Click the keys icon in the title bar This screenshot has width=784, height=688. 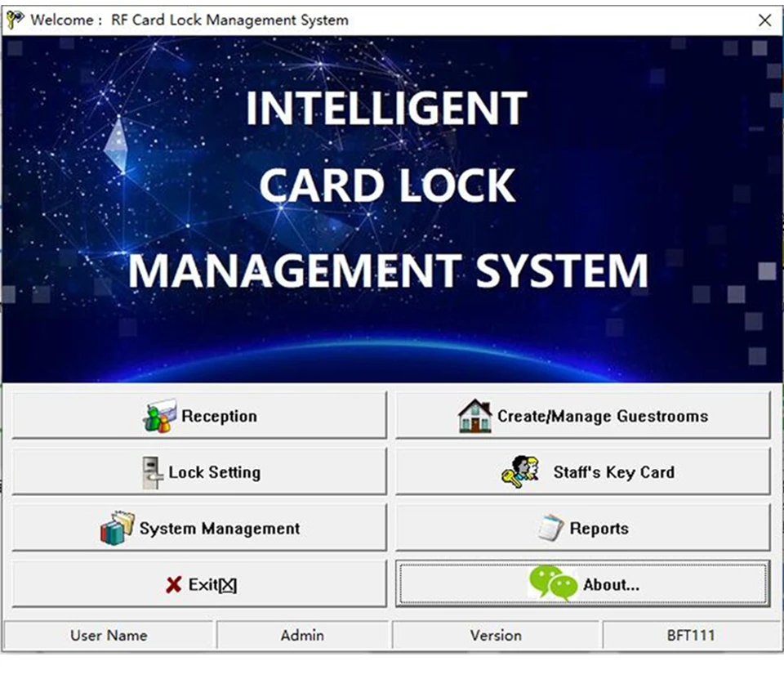pyautogui.click(x=15, y=20)
